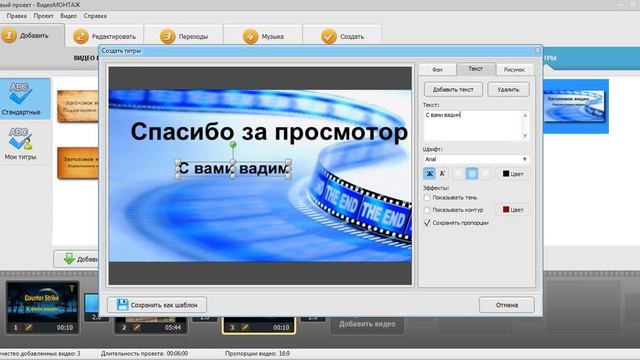Switch to the Текст tab
Screen dimensions: 640x360
click(476, 69)
